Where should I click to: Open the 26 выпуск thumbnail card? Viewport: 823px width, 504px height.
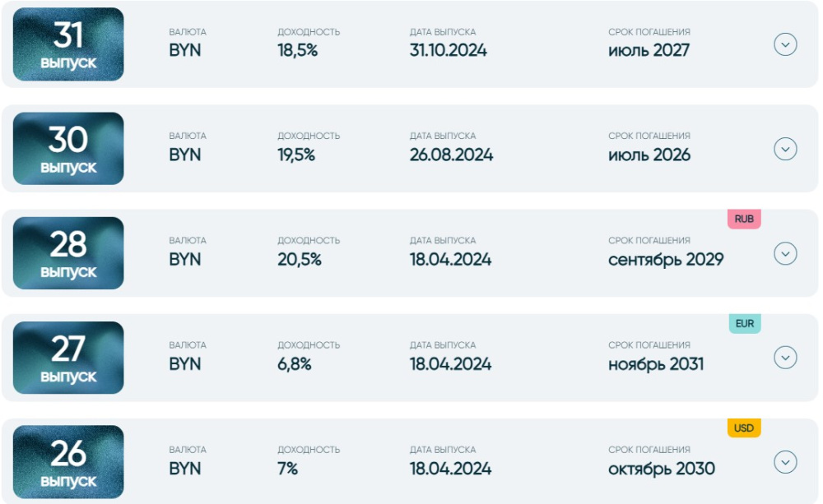[x=68, y=462]
